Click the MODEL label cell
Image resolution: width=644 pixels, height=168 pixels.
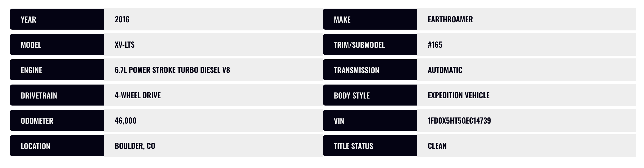pos(57,44)
